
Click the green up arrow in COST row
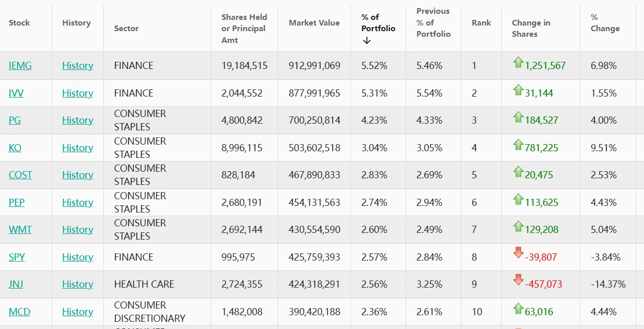point(518,172)
